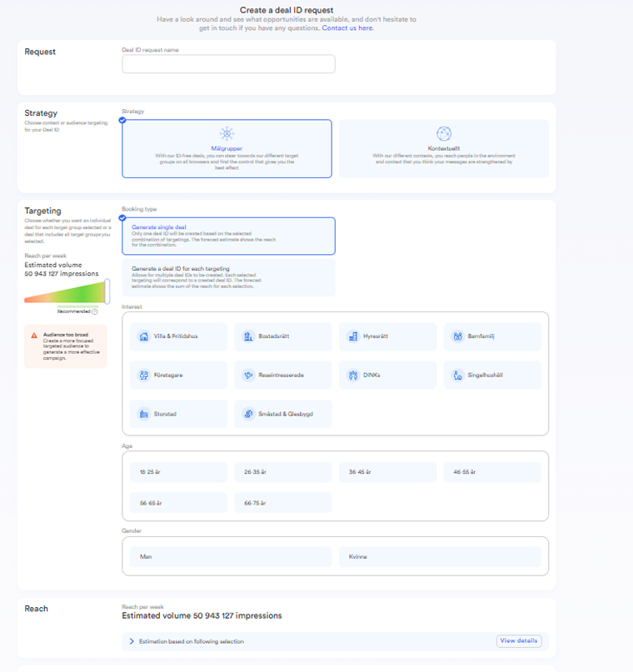Screen dimensions: 633x672
Task: Click the Villa & Fritidshus house icon
Action: click(x=144, y=336)
